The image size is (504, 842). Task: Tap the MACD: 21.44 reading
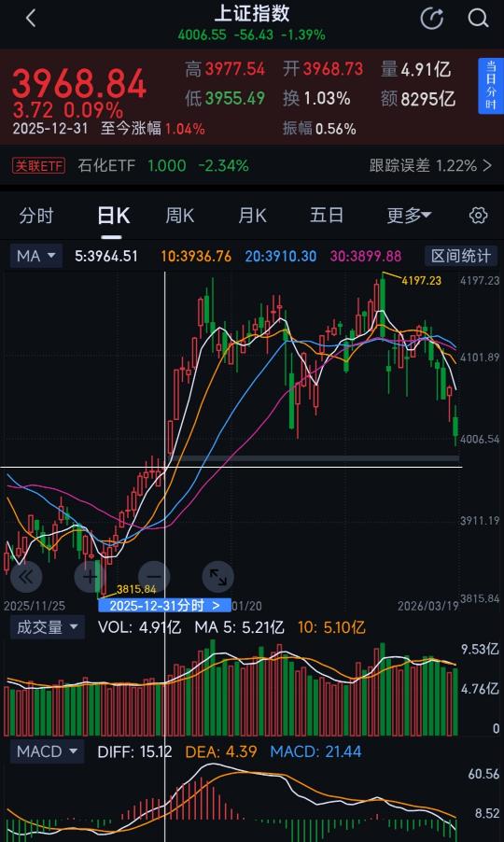[x=317, y=751]
